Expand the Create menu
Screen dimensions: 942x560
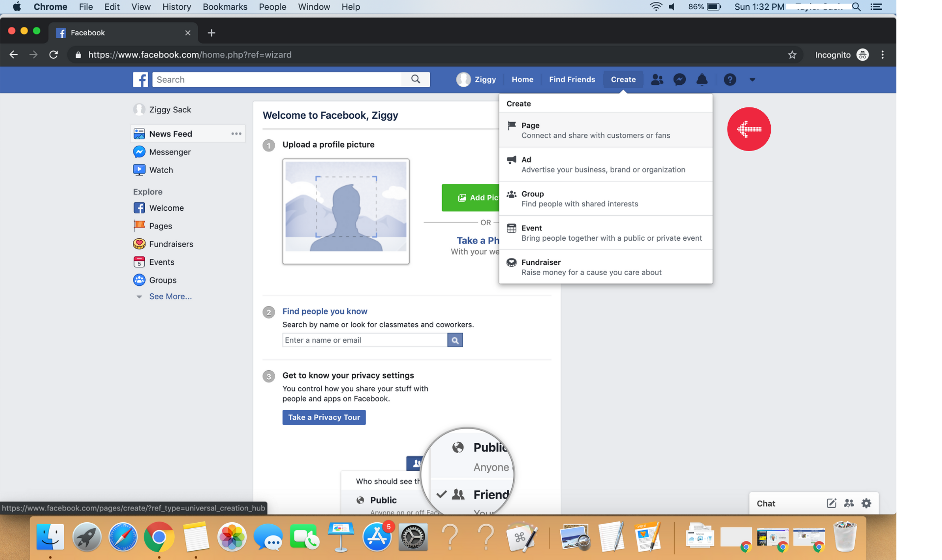point(623,79)
